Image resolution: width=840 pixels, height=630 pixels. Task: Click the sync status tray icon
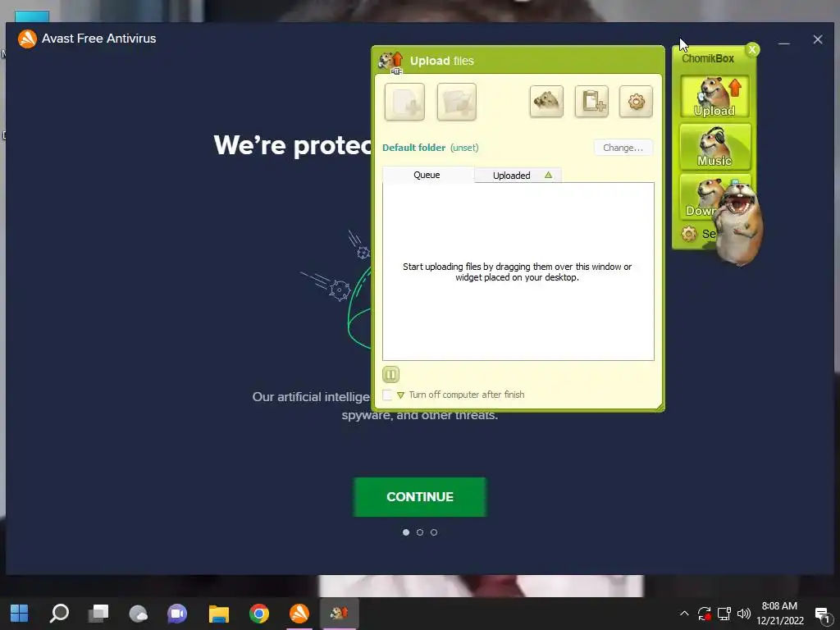click(704, 614)
